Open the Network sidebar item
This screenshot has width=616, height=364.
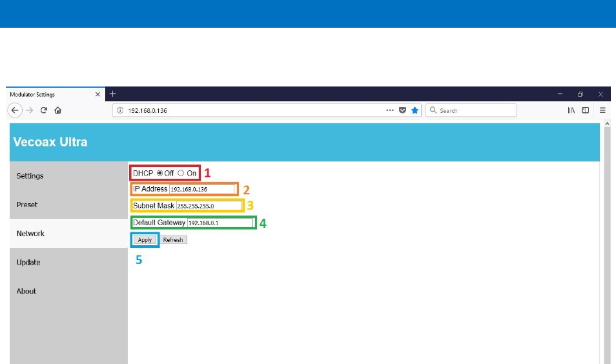[68, 233]
